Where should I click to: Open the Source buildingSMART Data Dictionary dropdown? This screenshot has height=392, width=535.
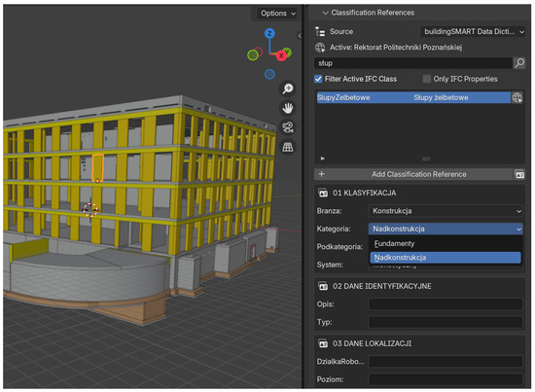pyautogui.click(x=473, y=32)
